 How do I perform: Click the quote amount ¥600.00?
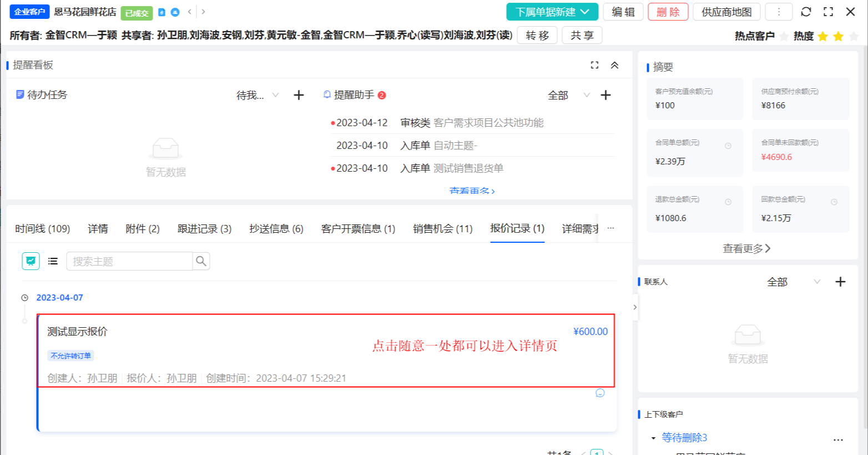591,332
